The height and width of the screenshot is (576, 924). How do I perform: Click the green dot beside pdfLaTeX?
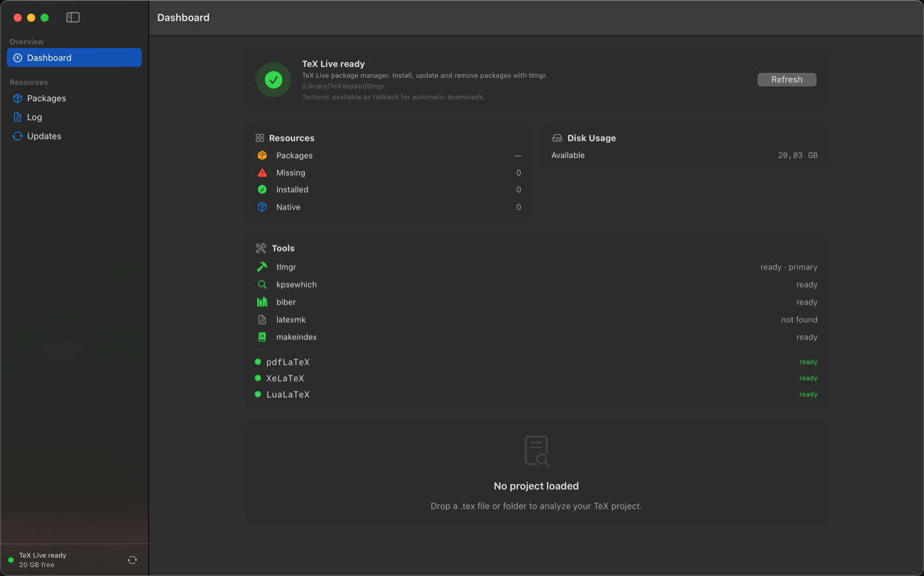(257, 362)
